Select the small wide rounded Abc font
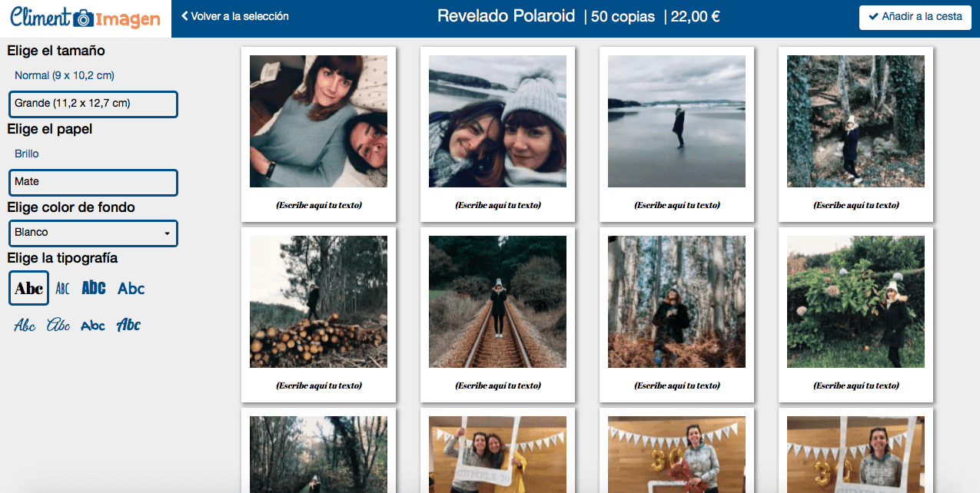 [93, 326]
